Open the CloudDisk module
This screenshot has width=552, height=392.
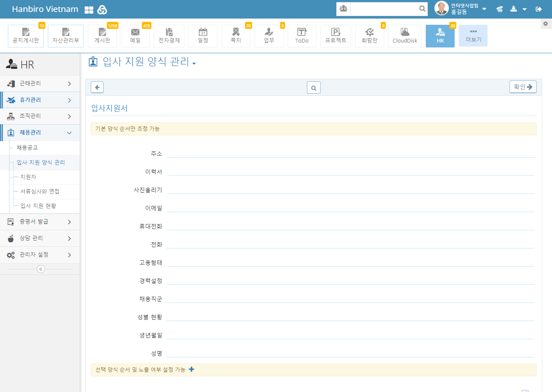coord(405,36)
